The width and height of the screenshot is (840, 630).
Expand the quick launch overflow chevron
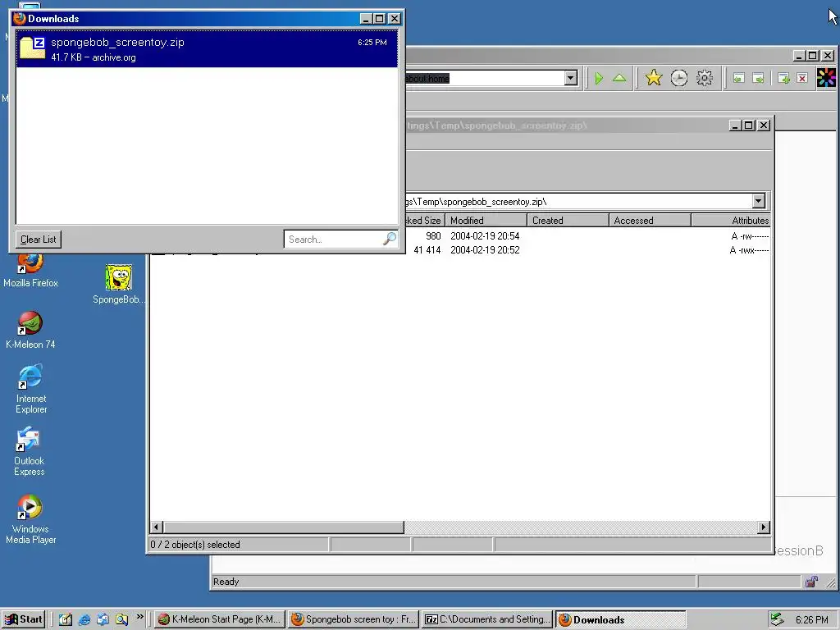139,617
